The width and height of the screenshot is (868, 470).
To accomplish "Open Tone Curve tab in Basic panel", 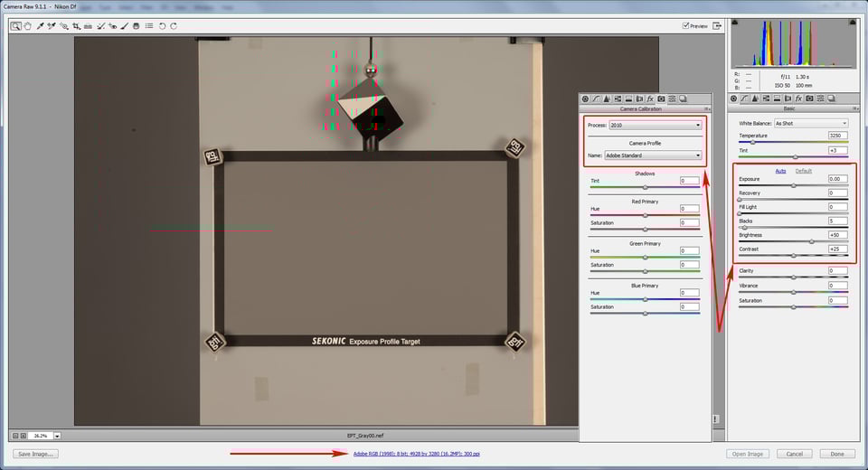I will [x=744, y=99].
